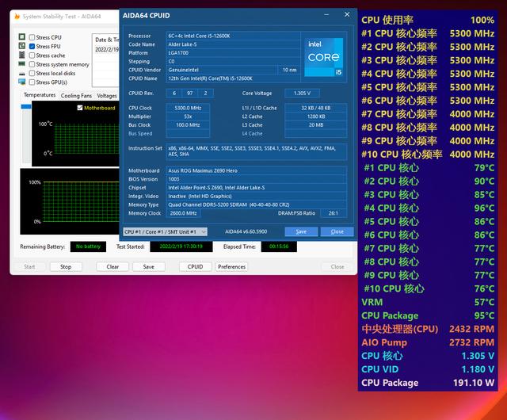The height and width of the screenshot is (420, 507).
Task: Click Clear in System Stability Test
Action: point(112,266)
